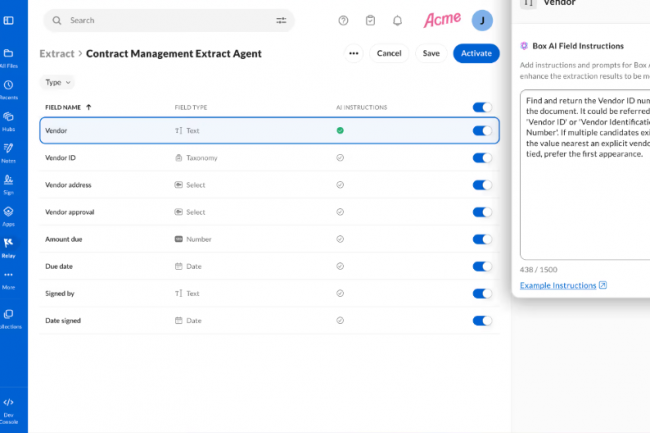Open the three-dot options menu near Cancel
650x433 pixels.
point(353,53)
